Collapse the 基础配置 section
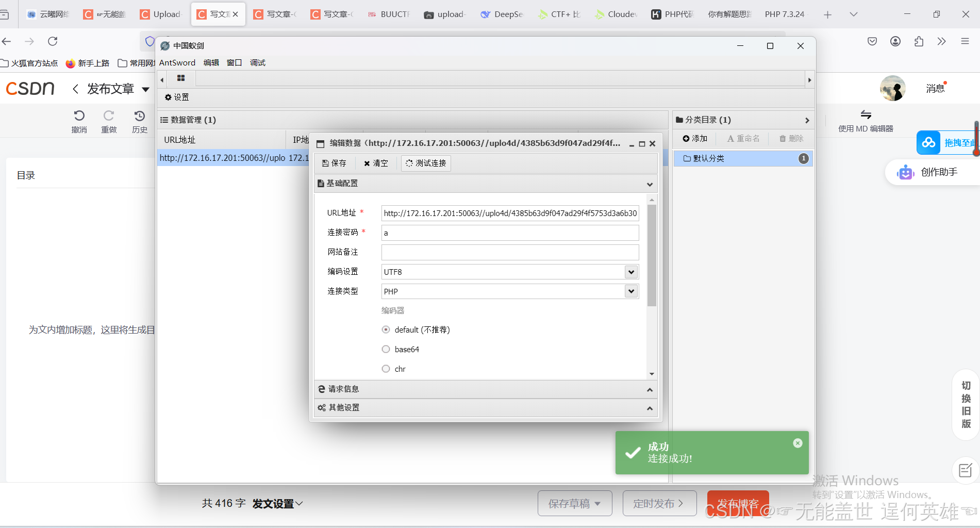 pos(650,184)
